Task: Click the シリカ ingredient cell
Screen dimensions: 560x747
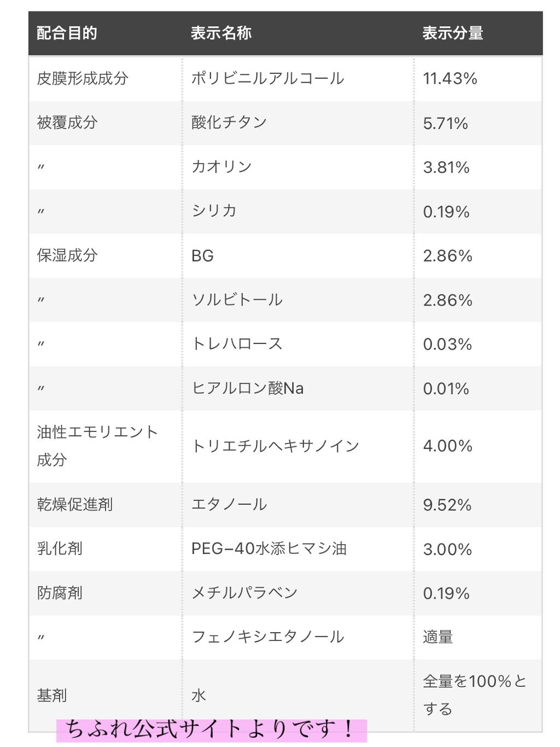Action: (x=214, y=211)
